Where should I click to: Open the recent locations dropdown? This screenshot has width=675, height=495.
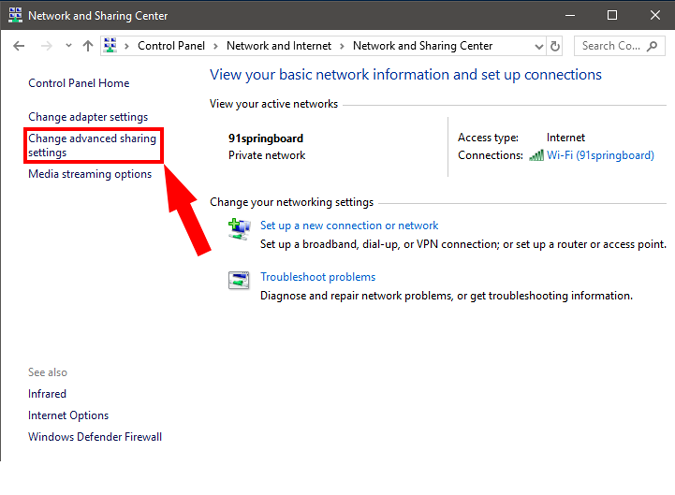tap(68, 46)
